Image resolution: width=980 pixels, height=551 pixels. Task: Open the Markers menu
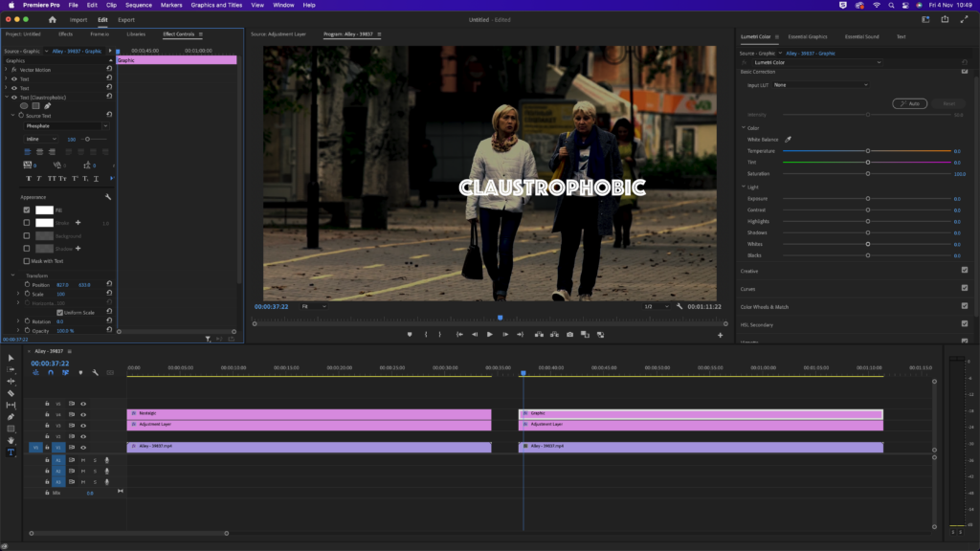click(x=171, y=5)
